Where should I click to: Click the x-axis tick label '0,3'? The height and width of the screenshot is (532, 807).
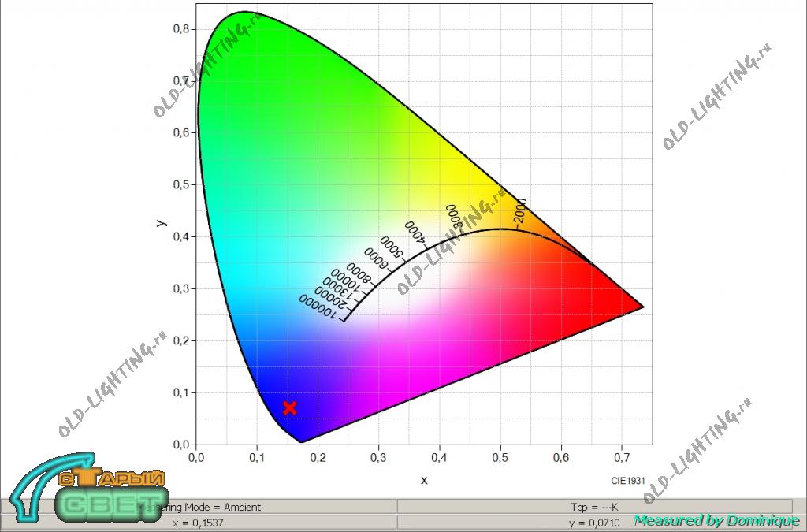378,457
